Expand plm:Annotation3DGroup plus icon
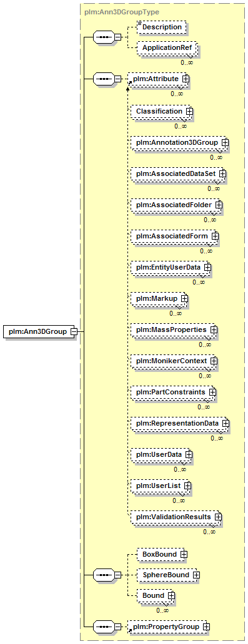 pyautogui.click(x=225, y=142)
